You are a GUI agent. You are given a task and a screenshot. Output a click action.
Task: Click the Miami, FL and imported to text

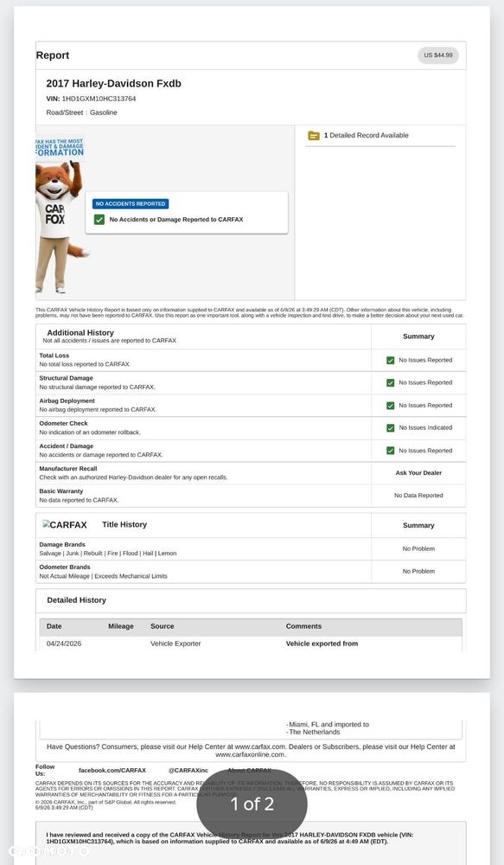click(x=328, y=724)
